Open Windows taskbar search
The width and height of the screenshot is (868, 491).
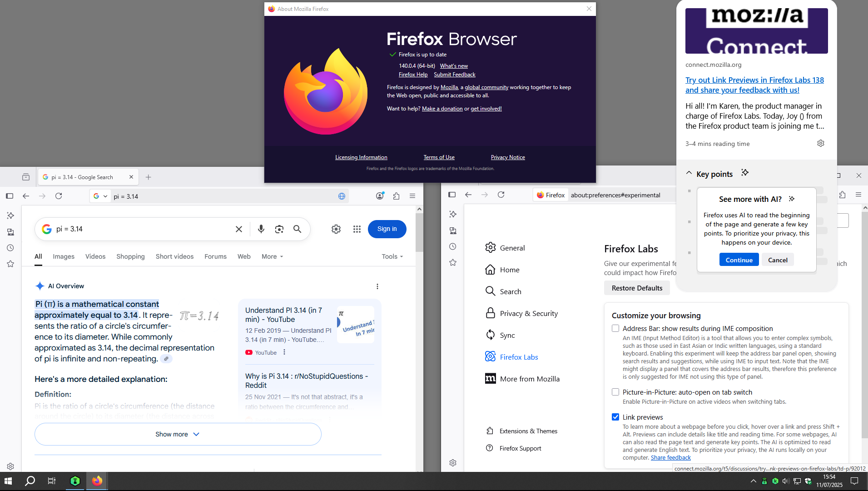[x=30, y=481]
